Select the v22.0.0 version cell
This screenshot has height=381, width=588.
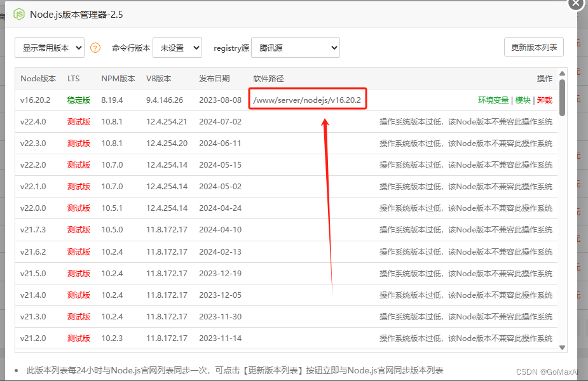pos(33,208)
